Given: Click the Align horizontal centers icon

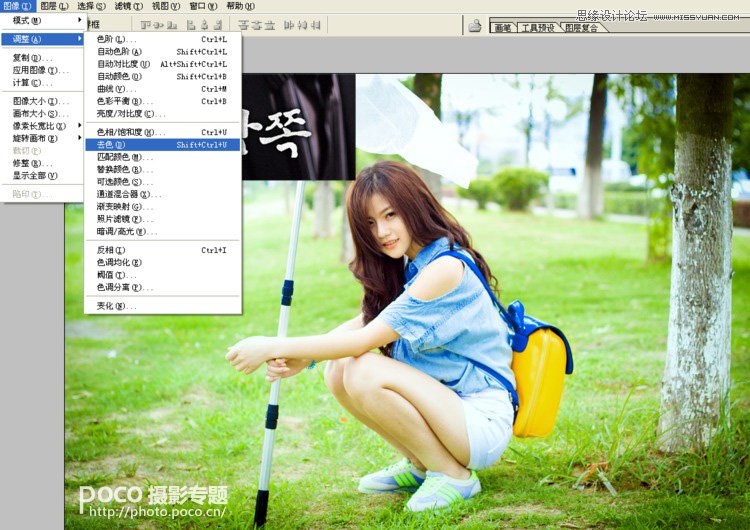Looking at the screenshot, I should (x=205, y=25).
